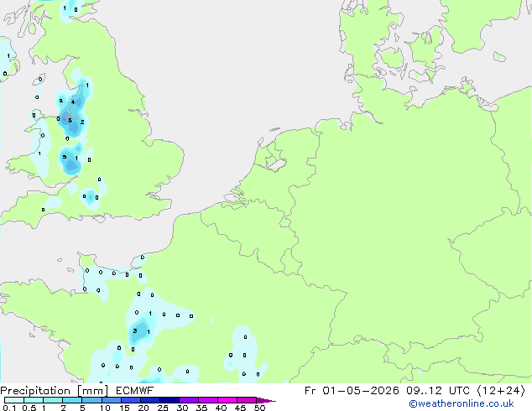532x411 pixels.
Task: Click the 'Precipitation [mm]' title text
Action: (x=54, y=391)
